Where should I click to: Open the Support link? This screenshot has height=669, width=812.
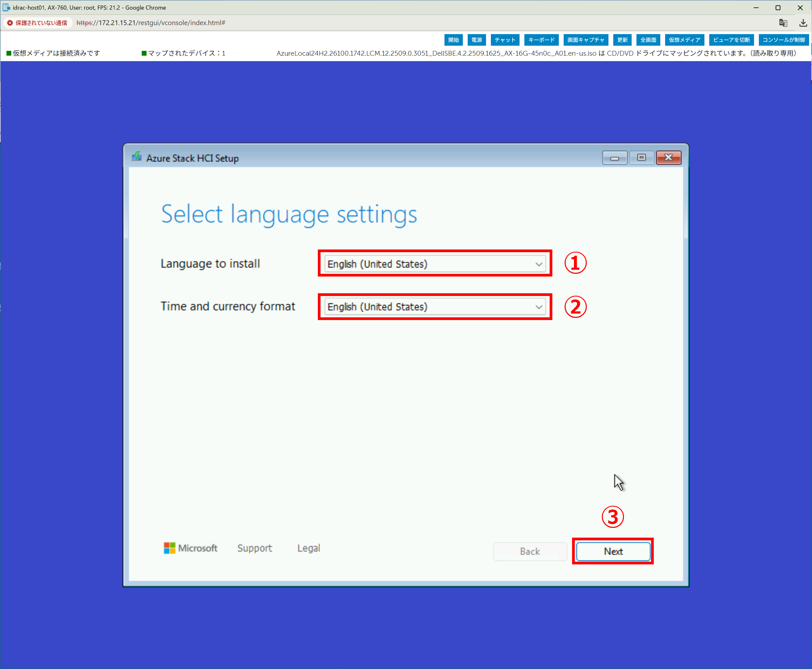pyautogui.click(x=255, y=548)
